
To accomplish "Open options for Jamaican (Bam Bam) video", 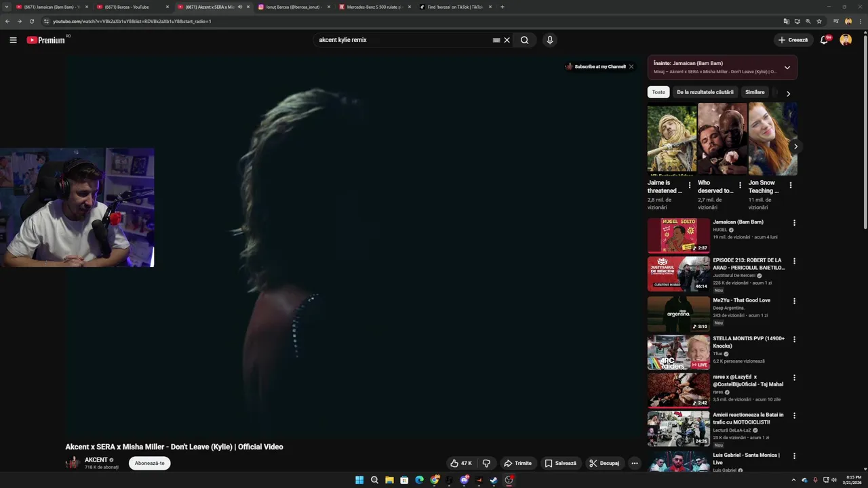I will 794,223.
